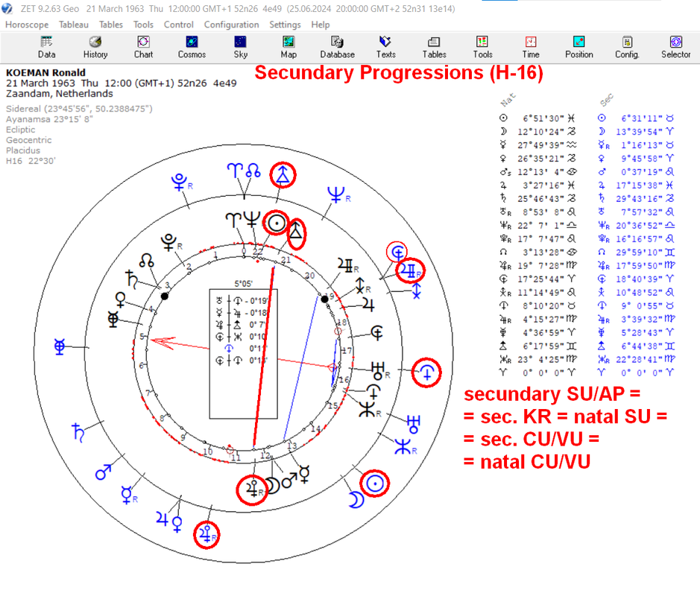This screenshot has height=596, width=700.
Task: Click natal Moon position 12°10'24"
Action: 540,132
